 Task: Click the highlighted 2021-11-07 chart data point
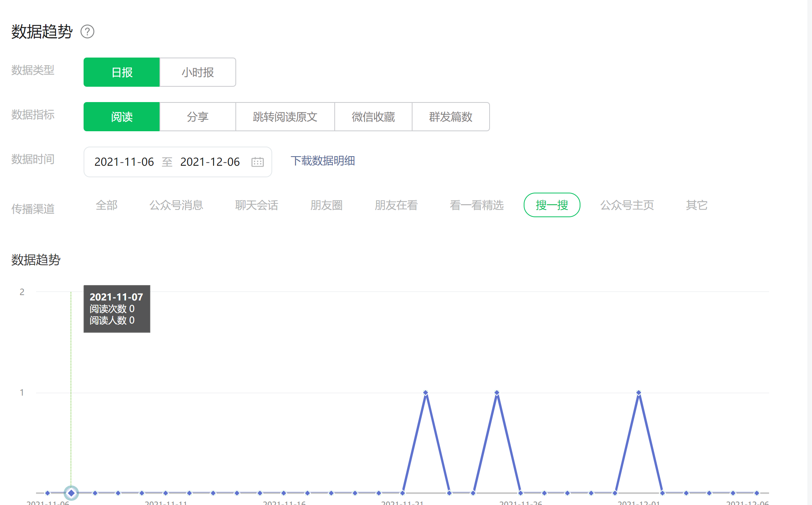71,493
